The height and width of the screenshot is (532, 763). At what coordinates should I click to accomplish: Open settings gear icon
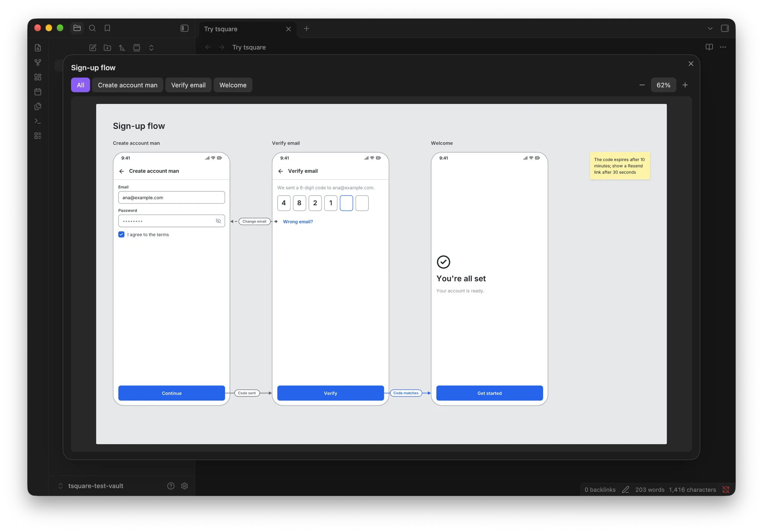pyautogui.click(x=184, y=486)
